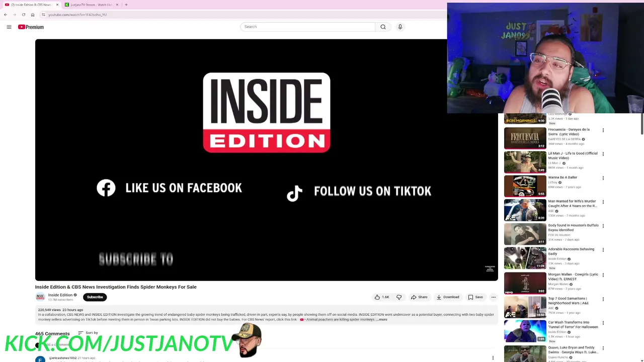Close the Inside Edition browser tab
Viewport: 644px width, 362px height.
click(x=57, y=5)
